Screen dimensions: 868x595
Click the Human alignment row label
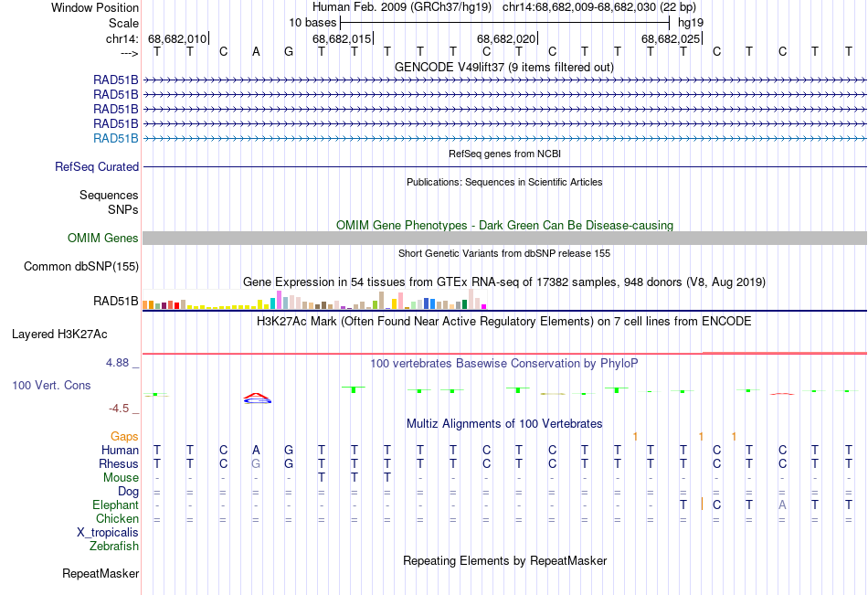(120, 450)
